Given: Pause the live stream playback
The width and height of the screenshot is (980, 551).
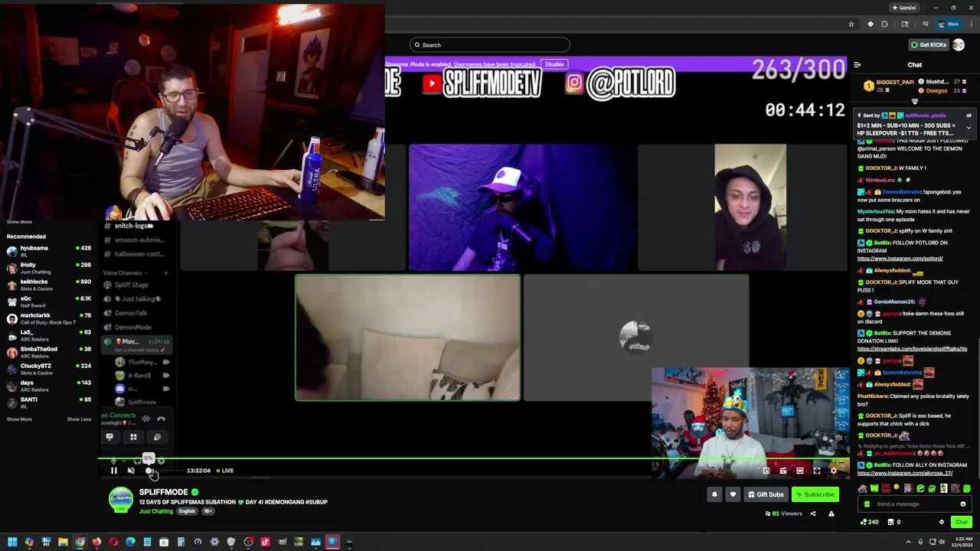Looking at the screenshot, I should [114, 471].
